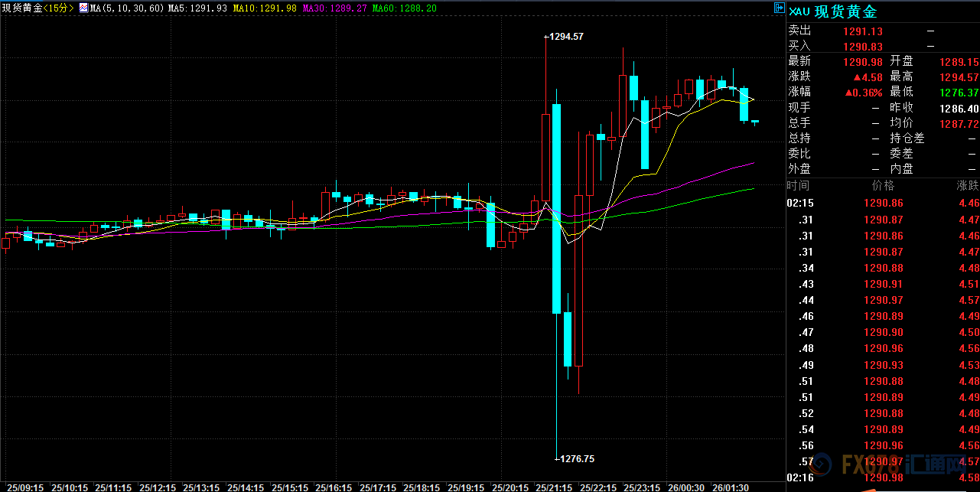Click the 现货黄金 chart title at top-left
The image size is (980, 492).
(x=21, y=8)
